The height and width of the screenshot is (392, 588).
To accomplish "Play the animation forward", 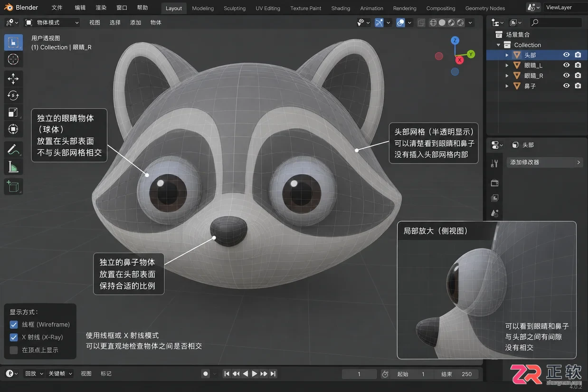I will pos(255,374).
